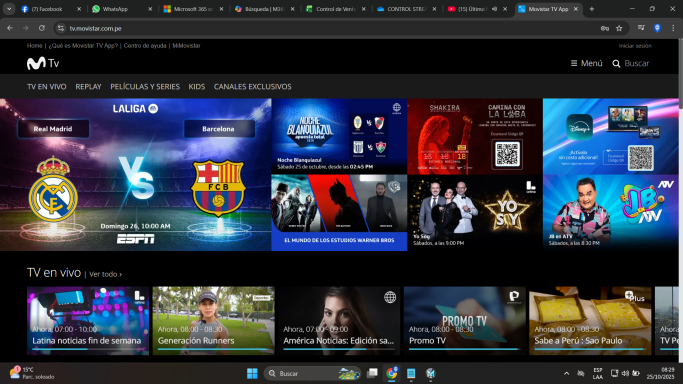The width and height of the screenshot is (683, 384).
Task: Click the Home link at top
Action: point(34,46)
